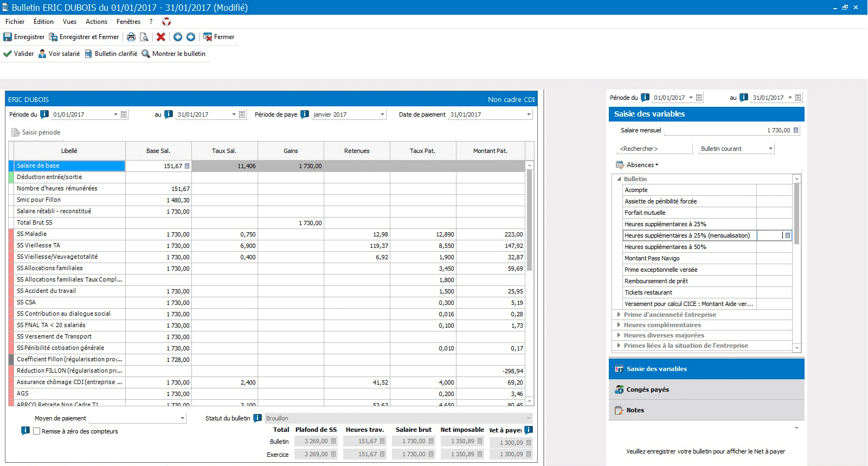Open the Vues menu
The width and height of the screenshot is (868, 466).
point(69,22)
